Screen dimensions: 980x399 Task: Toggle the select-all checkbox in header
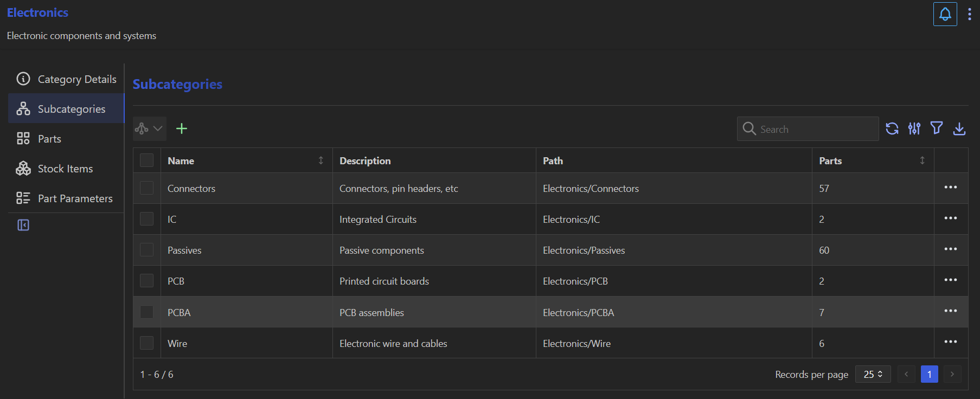pyautogui.click(x=146, y=160)
